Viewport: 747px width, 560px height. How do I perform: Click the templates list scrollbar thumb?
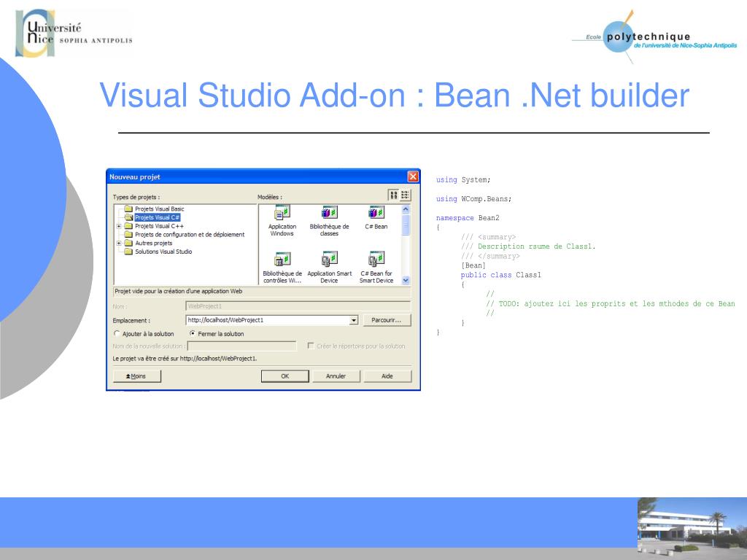coord(406,225)
